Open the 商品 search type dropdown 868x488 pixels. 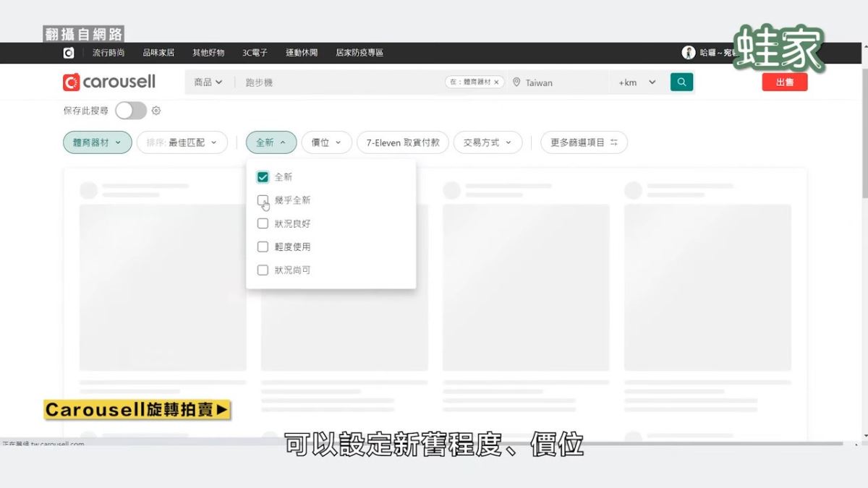tap(208, 82)
